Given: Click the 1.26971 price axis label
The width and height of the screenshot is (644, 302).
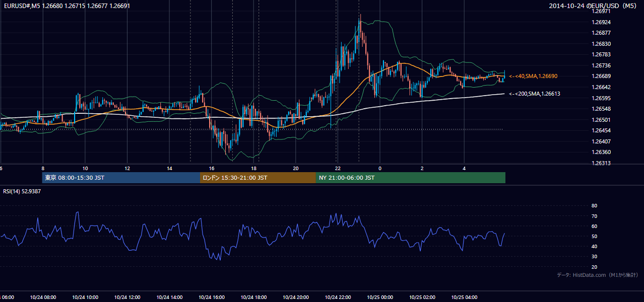Looking at the screenshot, I should click(601, 12).
